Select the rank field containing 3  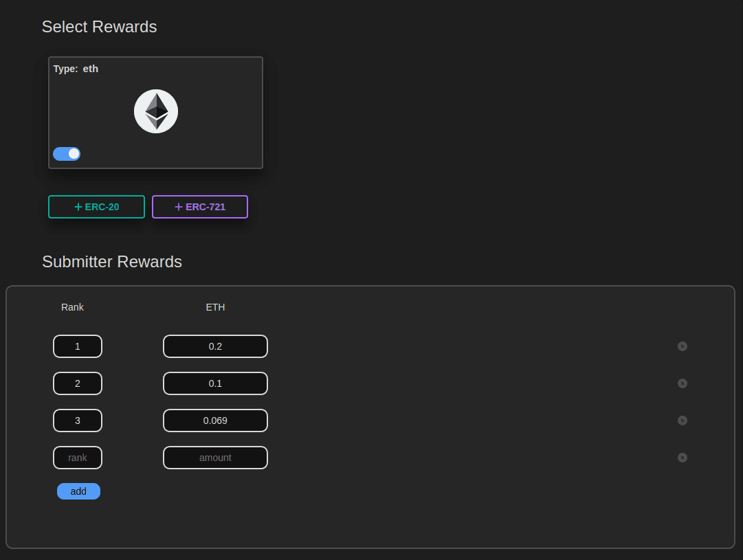pyautogui.click(x=78, y=421)
